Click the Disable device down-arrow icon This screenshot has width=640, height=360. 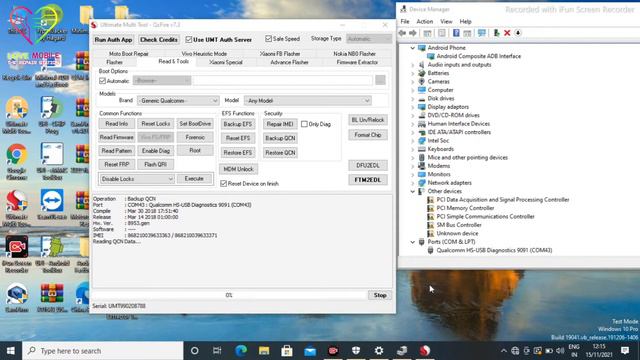pos(518,33)
